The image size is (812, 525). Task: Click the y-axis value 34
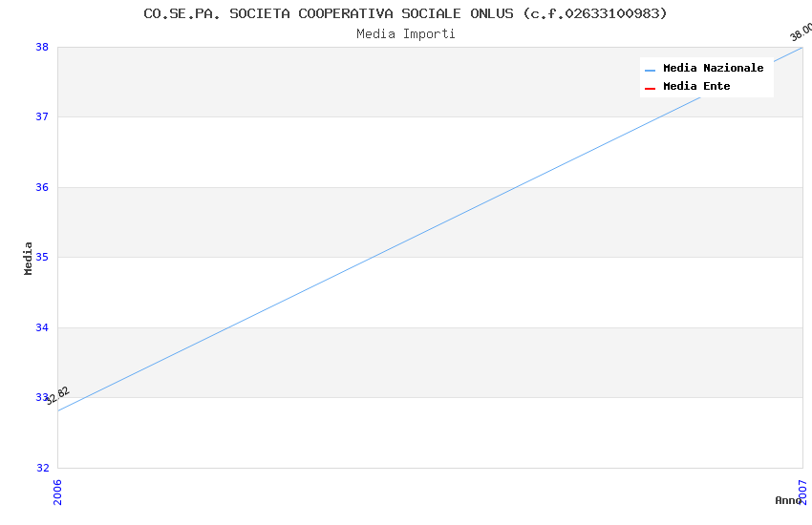coord(42,327)
